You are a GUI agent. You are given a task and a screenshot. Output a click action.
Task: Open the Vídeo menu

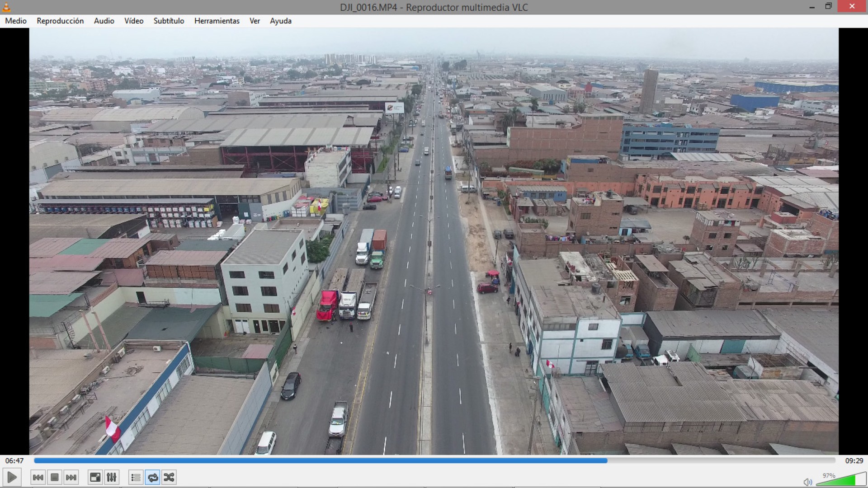click(134, 21)
